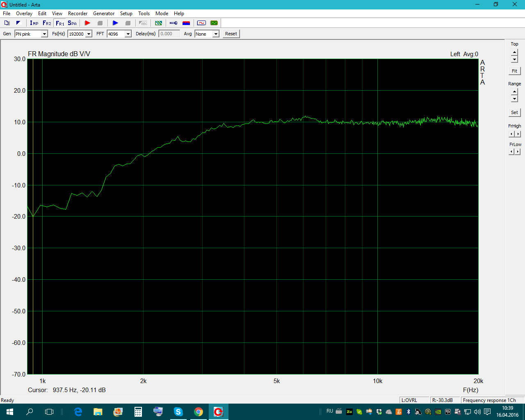Click the new document icon
The height and width of the screenshot is (420, 525).
point(7,23)
